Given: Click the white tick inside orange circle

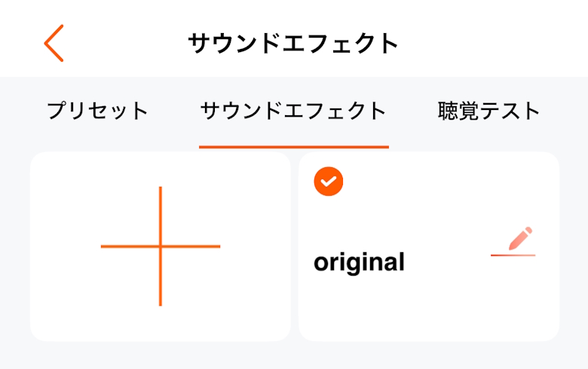Looking at the screenshot, I should click(329, 182).
